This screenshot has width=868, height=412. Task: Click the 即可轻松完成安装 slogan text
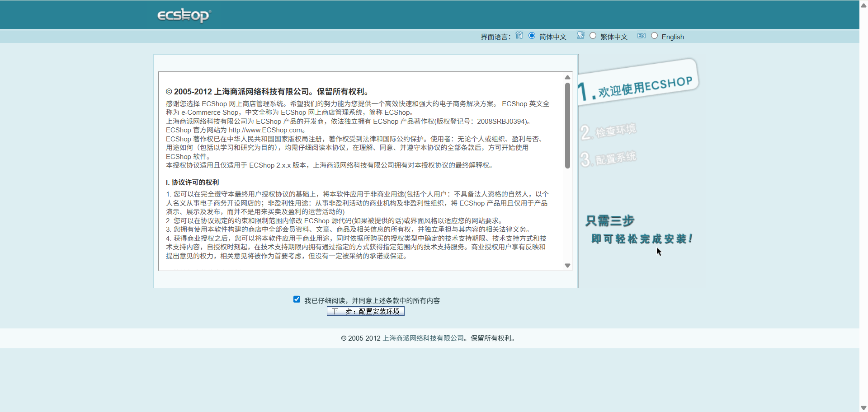[x=642, y=239]
